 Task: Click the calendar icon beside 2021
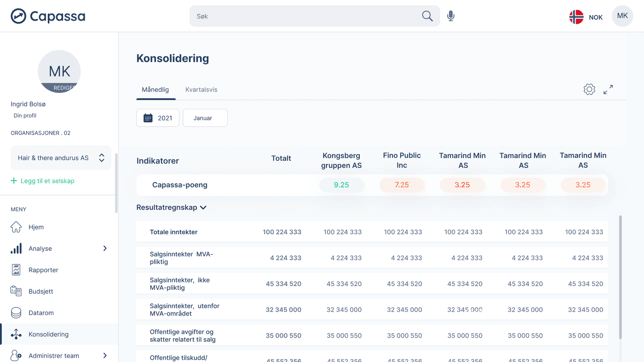coord(148,118)
